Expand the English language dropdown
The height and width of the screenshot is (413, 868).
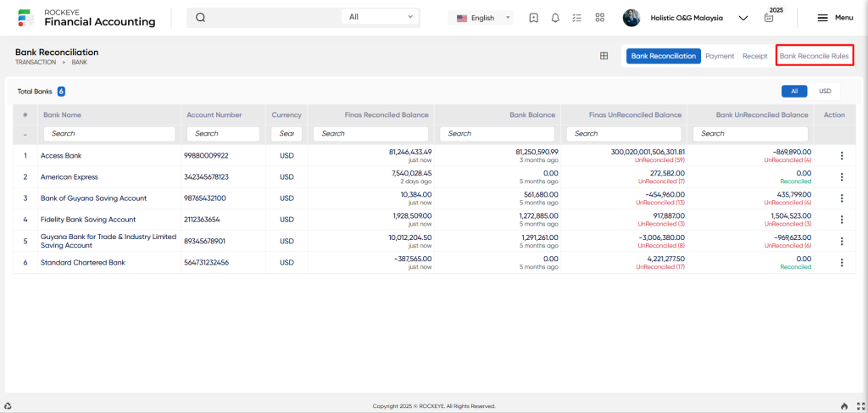pyautogui.click(x=481, y=18)
